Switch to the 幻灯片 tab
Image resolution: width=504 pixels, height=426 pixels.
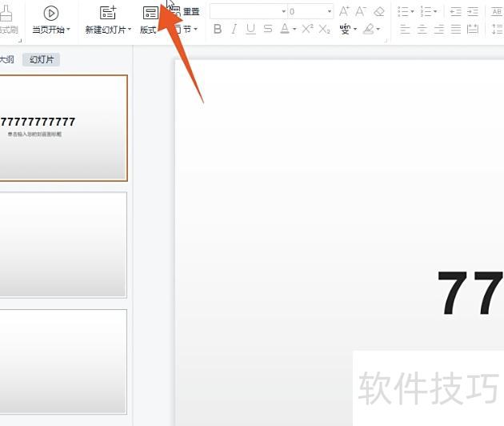point(41,59)
